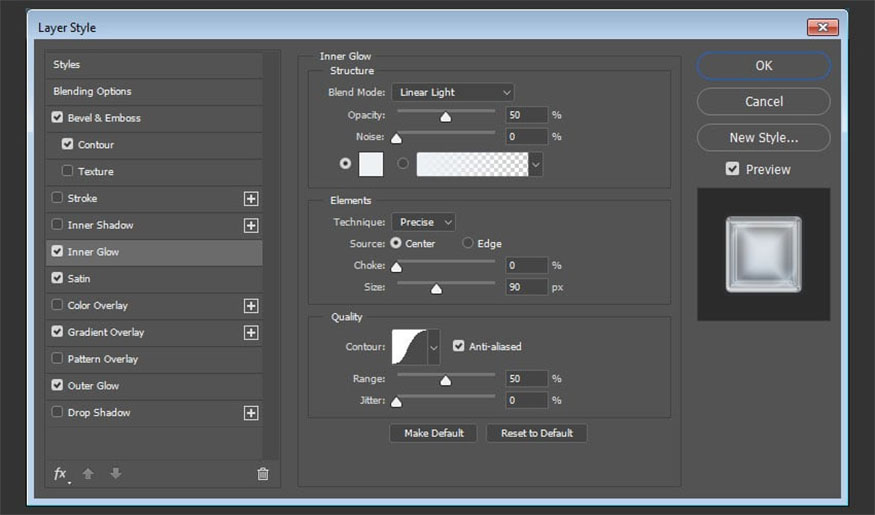Click the plus icon beside Color Overlay
875x515 pixels.
(251, 306)
